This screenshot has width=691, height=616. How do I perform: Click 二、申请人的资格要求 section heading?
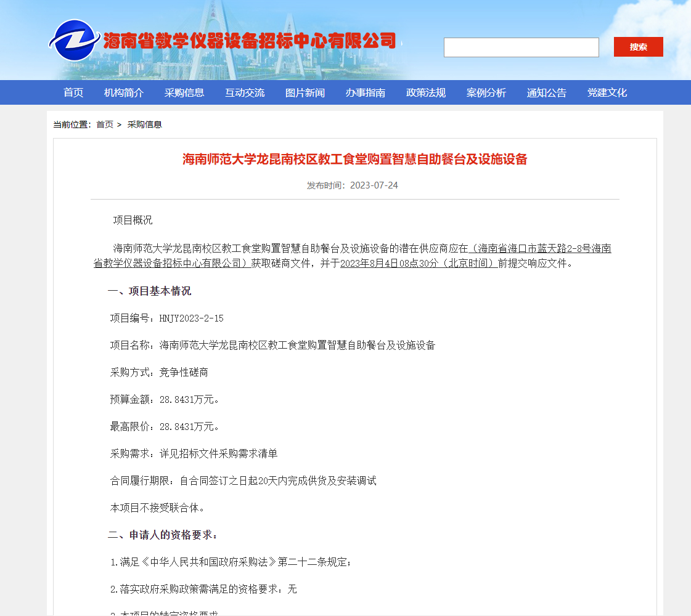point(163,535)
